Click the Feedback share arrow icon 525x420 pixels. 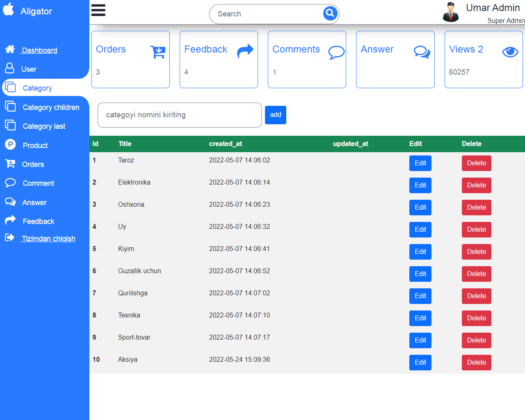coord(245,52)
